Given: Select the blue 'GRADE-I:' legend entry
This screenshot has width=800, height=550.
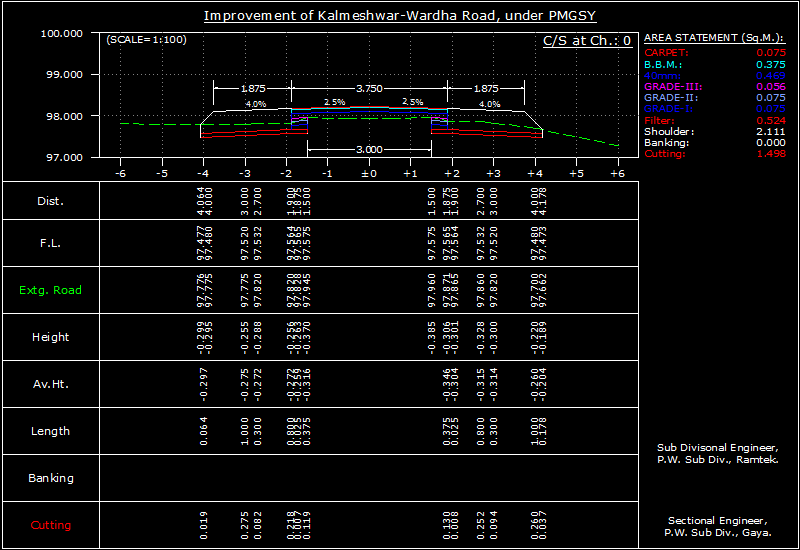Looking at the screenshot, I should click(x=669, y=109).
